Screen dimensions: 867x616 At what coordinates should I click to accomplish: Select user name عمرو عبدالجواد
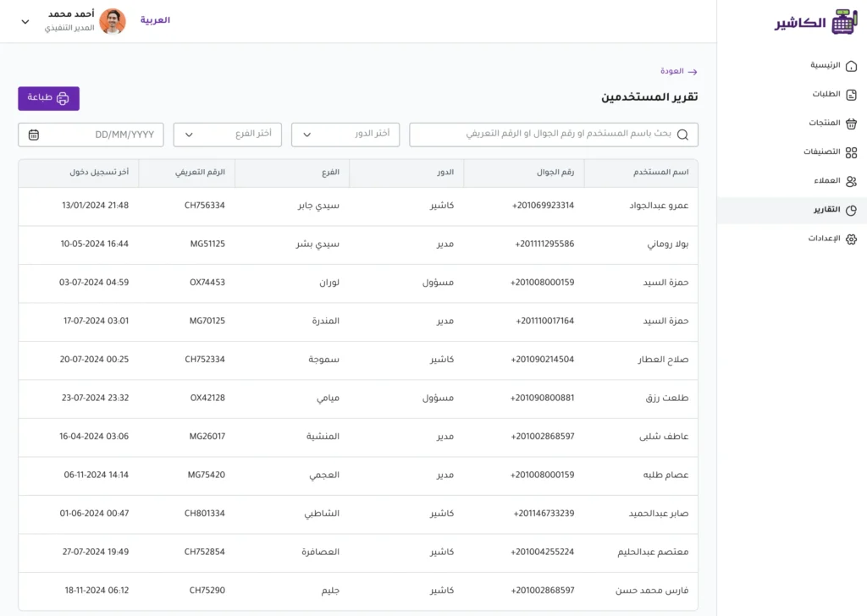659,206
